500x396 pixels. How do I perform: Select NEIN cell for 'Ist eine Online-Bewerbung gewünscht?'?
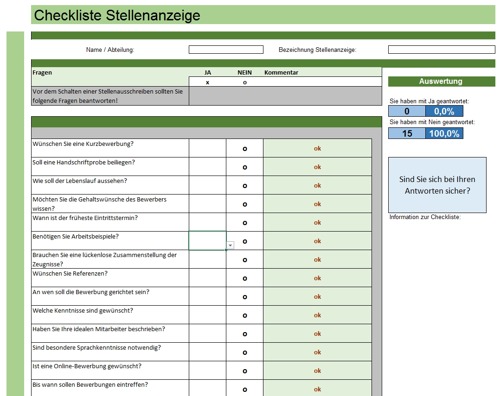tap(245, 370)
